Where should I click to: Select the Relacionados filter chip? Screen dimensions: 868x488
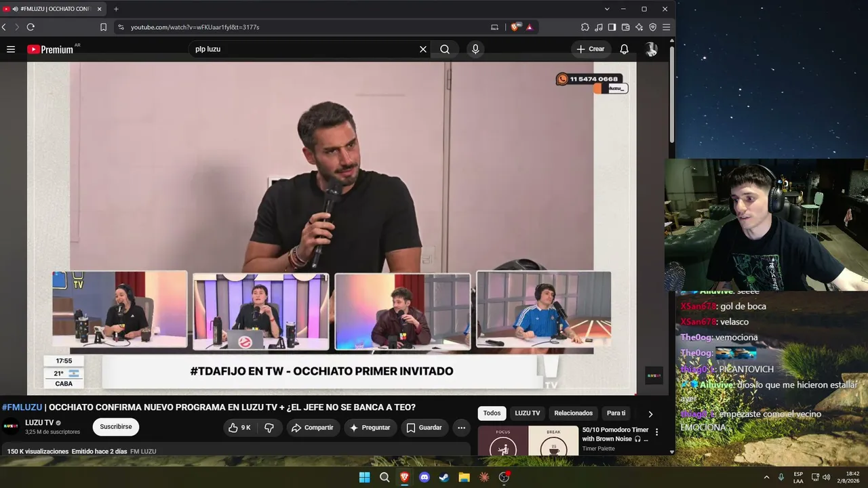click(573, 413)
